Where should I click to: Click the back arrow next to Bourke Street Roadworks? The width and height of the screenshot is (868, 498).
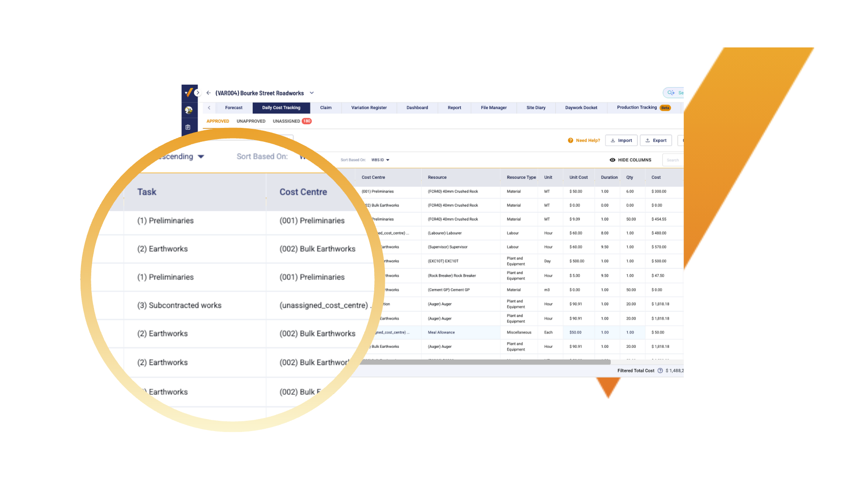209,93
